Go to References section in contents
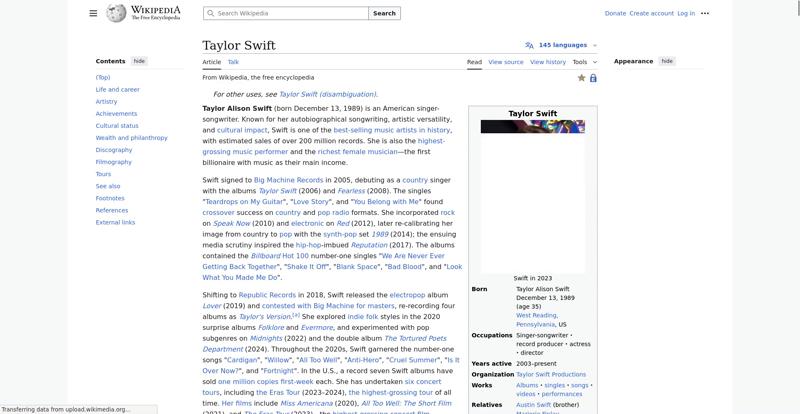The image size is (800, 414). point(112,210)
